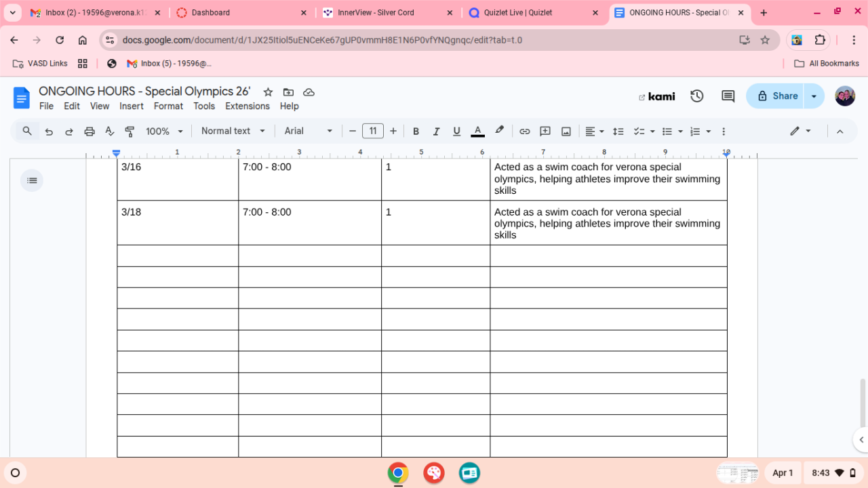Hide the menus with the collapse arrow

[840, 131]
